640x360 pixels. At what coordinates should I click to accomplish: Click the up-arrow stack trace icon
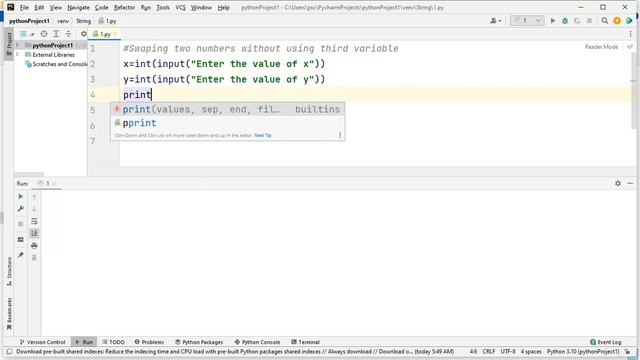34,197
